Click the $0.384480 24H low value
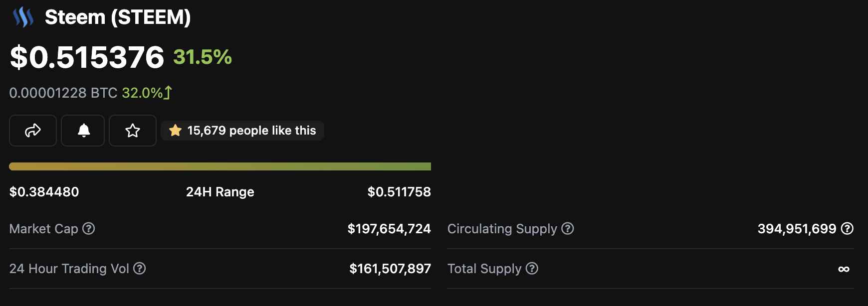 (44, 192)
